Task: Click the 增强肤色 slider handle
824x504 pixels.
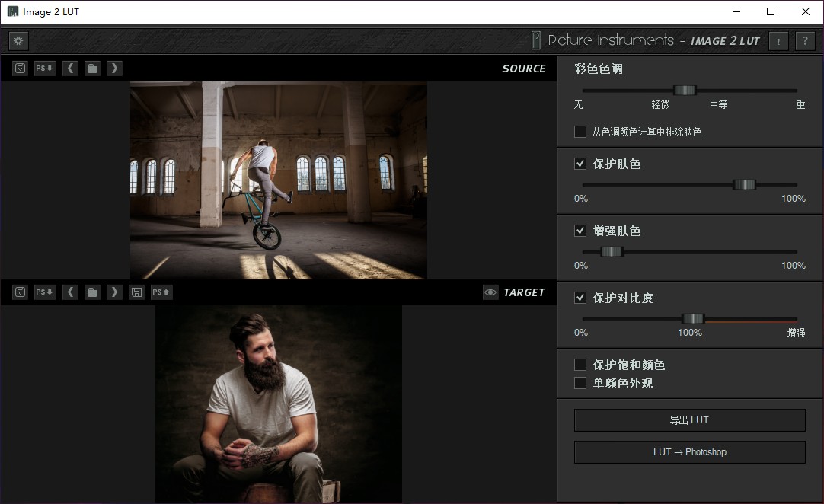Action: pos(612,252)
